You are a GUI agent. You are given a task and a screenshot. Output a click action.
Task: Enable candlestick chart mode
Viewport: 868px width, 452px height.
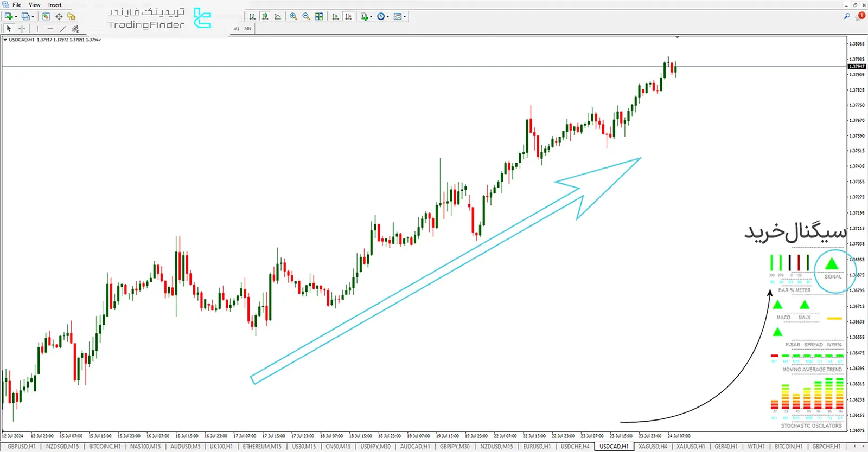265,16
